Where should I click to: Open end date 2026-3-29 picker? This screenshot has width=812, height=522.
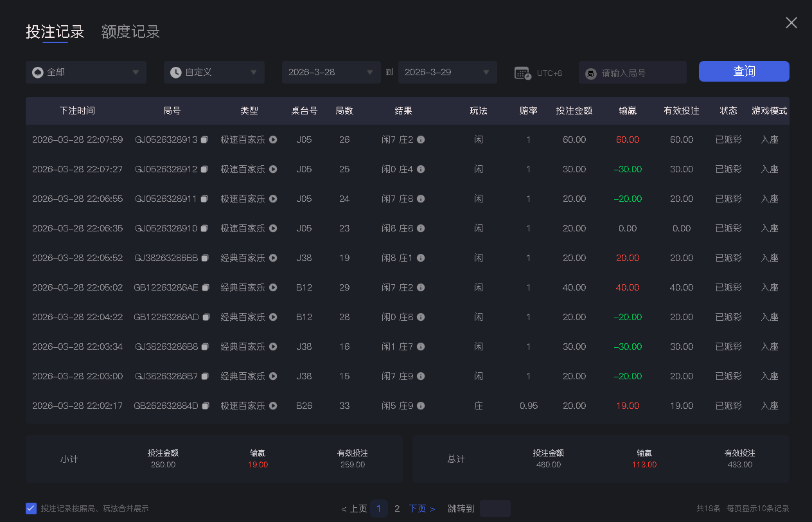coord(447,72)
